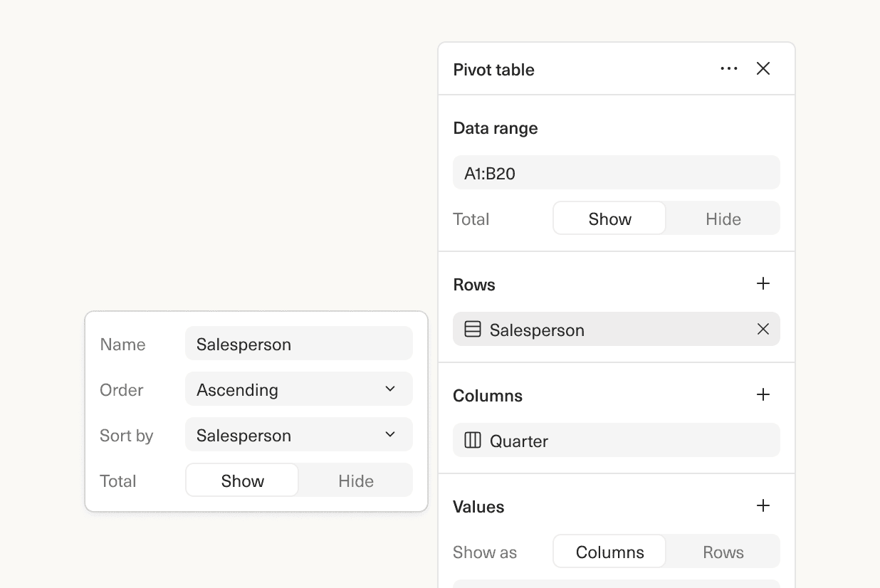Switch values display to the Columns tab
The width and height of the screenshot is (880, 588).
click(x=609, y=552)
